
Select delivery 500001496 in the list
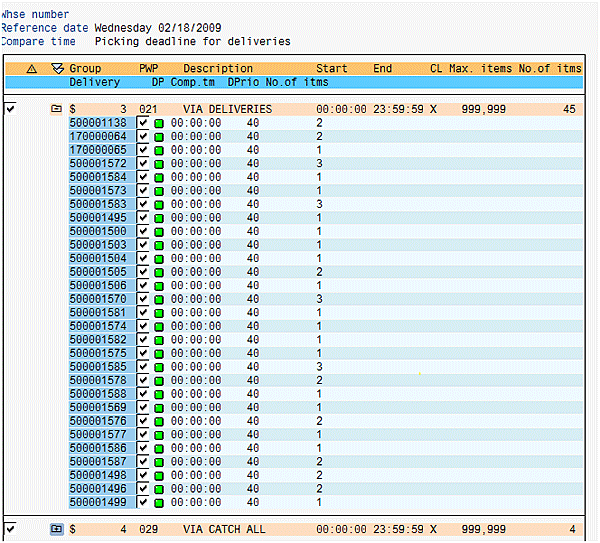(98, 489)
